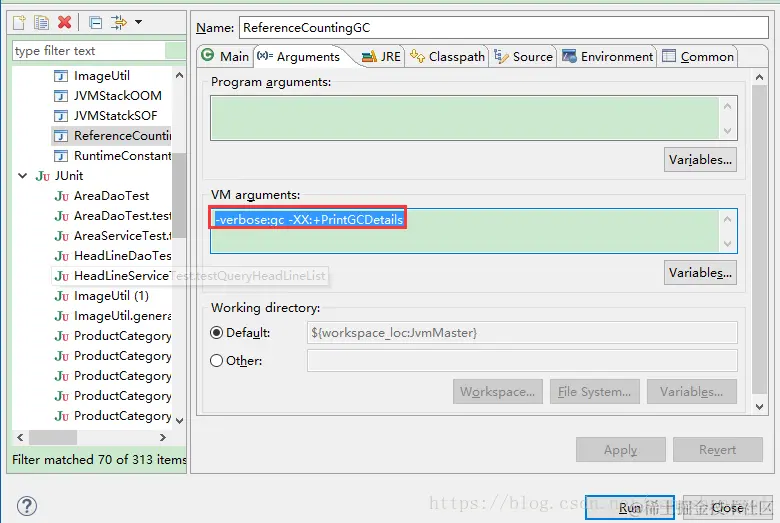
Task: Click the VM arguments Variables button
Action: pos(700,273)
